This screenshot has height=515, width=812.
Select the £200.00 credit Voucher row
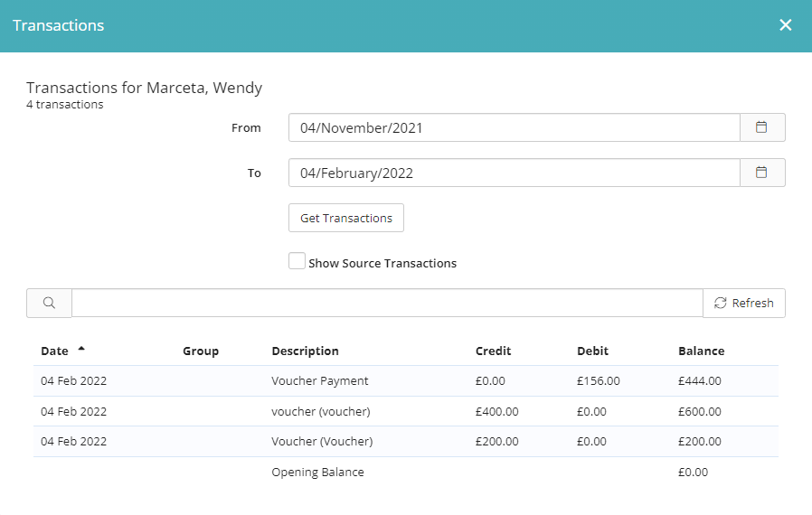321,442
